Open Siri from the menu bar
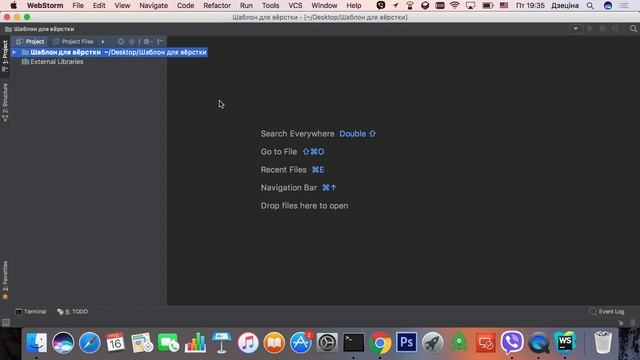This screenshot has height=360, width=640. [x=608, y=5]
